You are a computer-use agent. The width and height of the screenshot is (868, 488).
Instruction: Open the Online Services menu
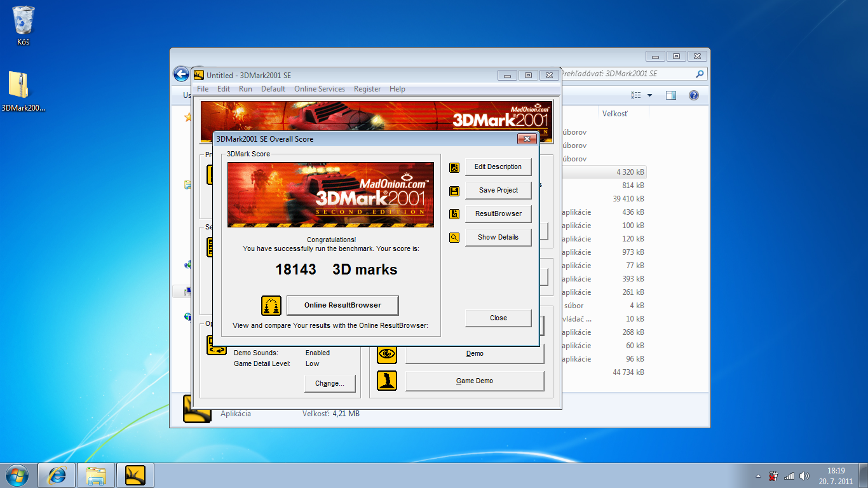(x=320, y=89)
